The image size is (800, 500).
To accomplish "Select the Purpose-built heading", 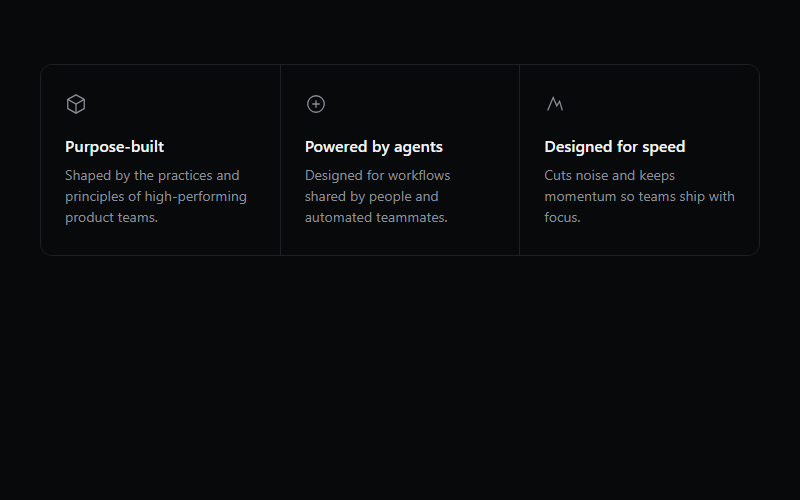I will (x=114, y=147).
